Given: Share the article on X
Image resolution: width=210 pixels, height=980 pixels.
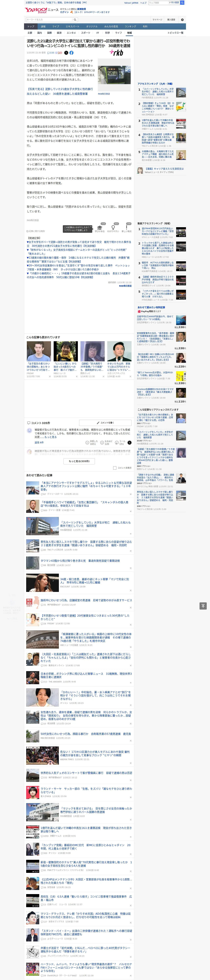Looking at the screenshot, I should [66, 53].
